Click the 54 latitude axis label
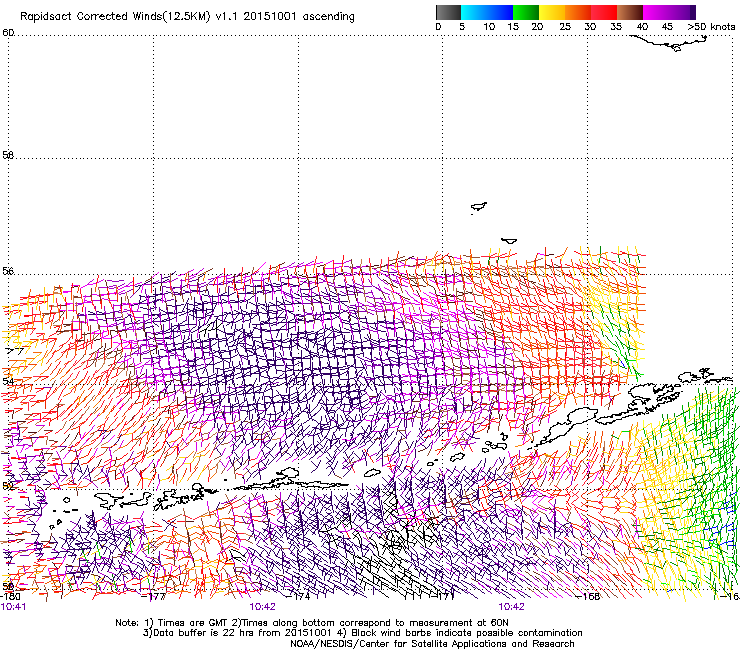Image resolution: width=740 pixels, height=650 pixels. [8, 380]
